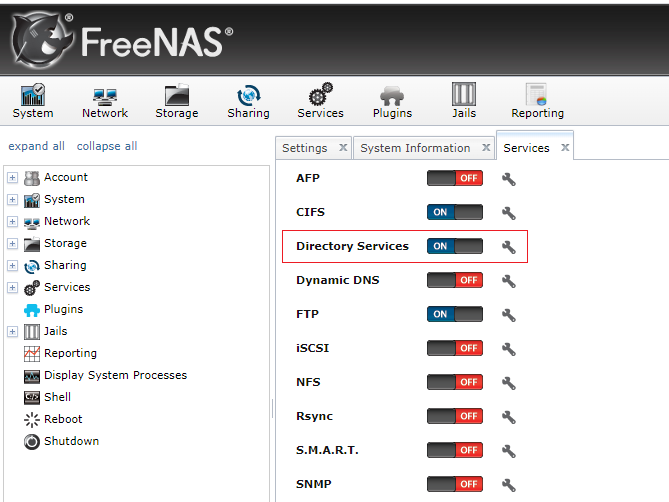Screen dimensions: 669x502
Task: Close the Services tab
Action: pyautogui.click(x=565, y=148)
